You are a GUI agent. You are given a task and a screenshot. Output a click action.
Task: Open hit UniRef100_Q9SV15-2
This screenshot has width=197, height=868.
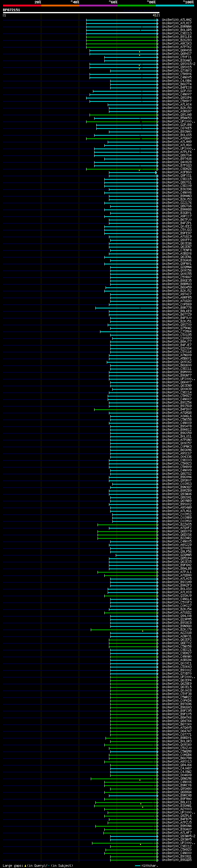[x=179, y=64]
